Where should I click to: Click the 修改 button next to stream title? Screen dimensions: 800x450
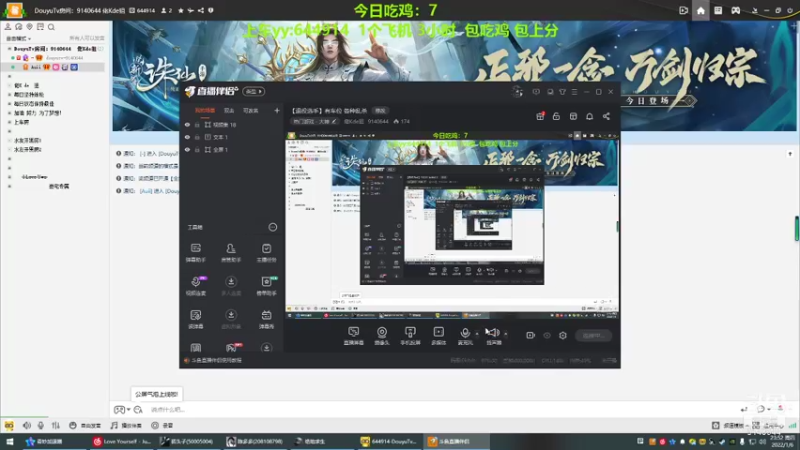tap(381, 111)
